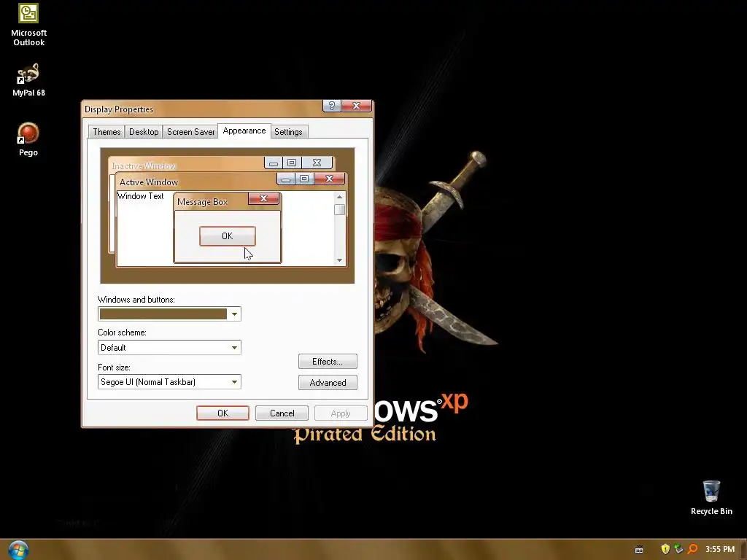Click the keyboard icon in the taskbar
Image resolution: width=747 pixels, height=560 pixels.
[639, 550]
